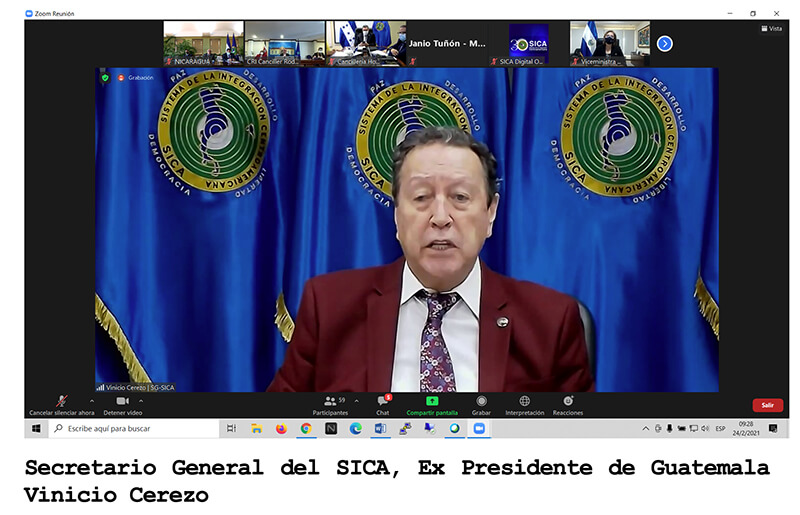Expand the arrow next to Participantes
The image size is (800, 515).
pyautogui.click(x=357, y=401)
